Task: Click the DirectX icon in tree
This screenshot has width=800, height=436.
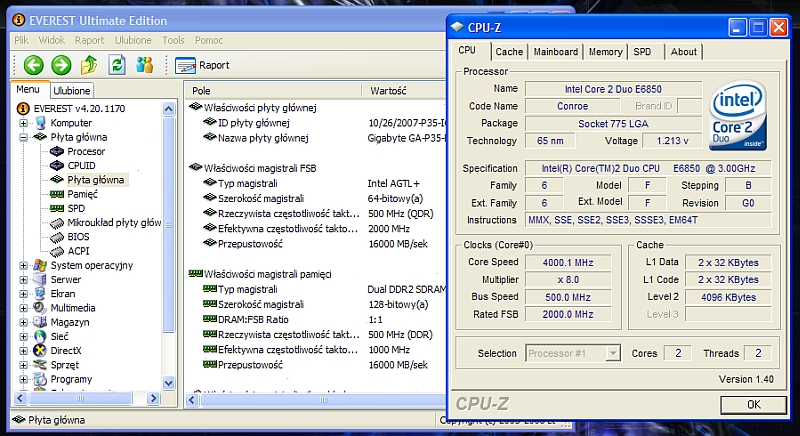Action: (x=40, y=351)
